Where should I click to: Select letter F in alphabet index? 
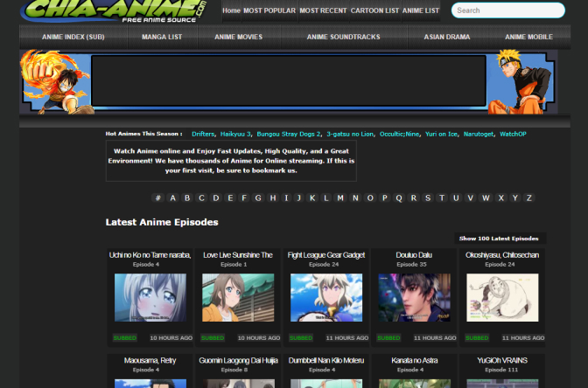click(x=244, y=197)
